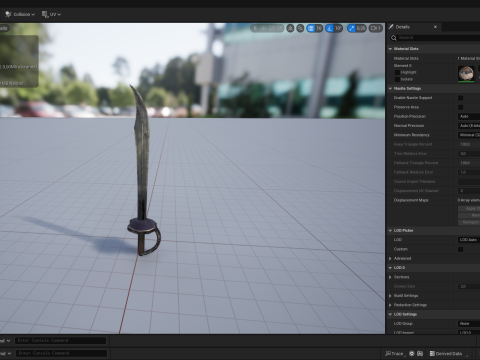480x360 pixels.
Task: Click the Fallback Triangle Percent value
Action: (469, 163)
